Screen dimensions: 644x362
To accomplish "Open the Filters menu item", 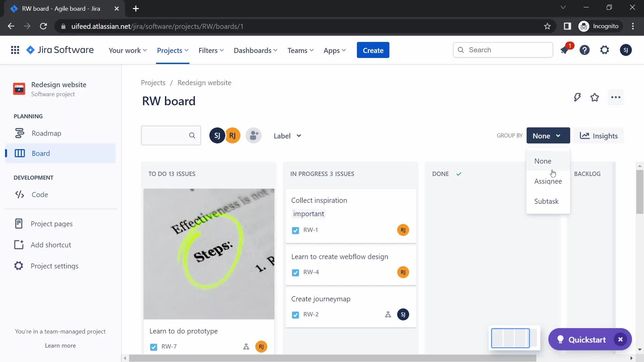I will [x=211, y=50].
